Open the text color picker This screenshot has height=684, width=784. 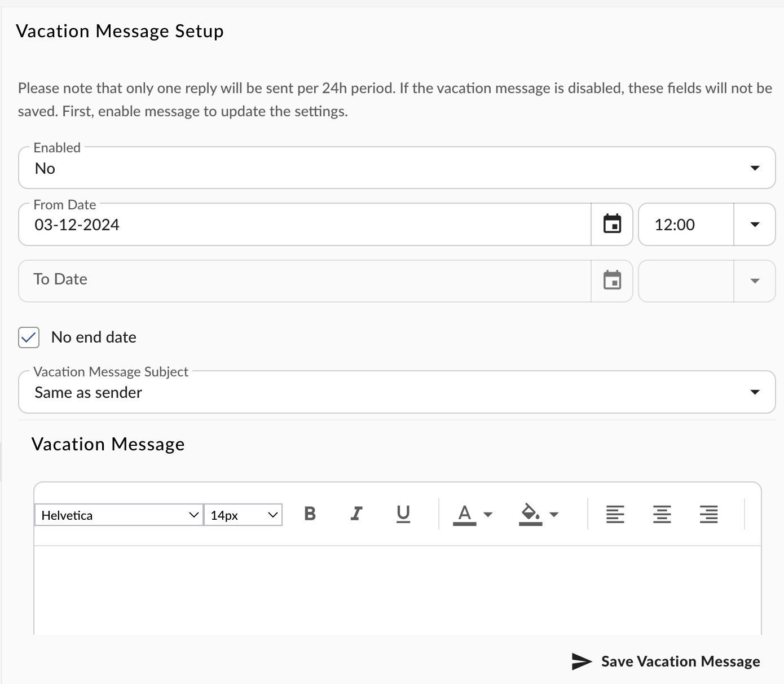pos(464,514)
